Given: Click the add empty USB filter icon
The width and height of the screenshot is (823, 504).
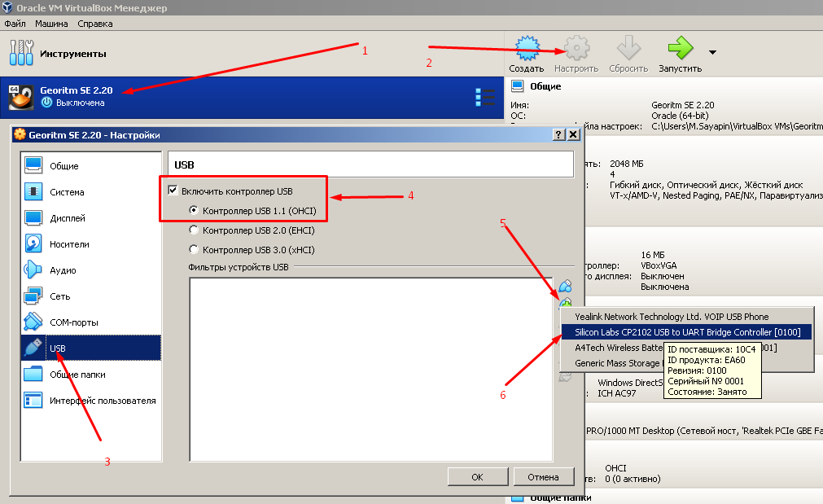Looking at the screenshot, I should pyautogui.click(x=565, y=286).
